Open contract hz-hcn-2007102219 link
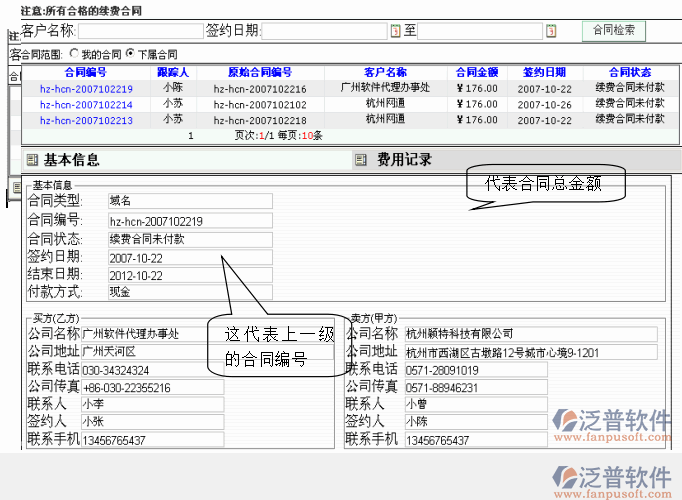Viewport: 682px width, 500px height. click(x=86, y=88)
